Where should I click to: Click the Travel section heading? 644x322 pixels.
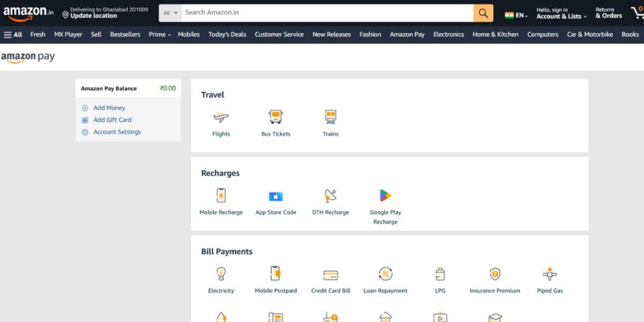213,95
